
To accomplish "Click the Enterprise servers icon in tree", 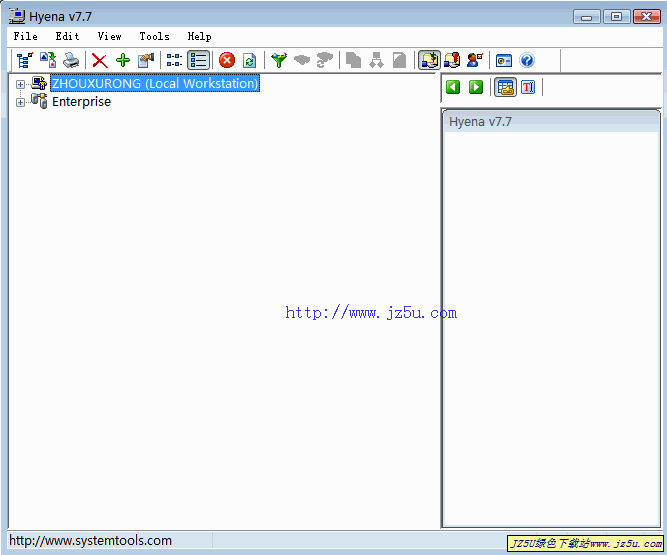I will click(39, 101).
